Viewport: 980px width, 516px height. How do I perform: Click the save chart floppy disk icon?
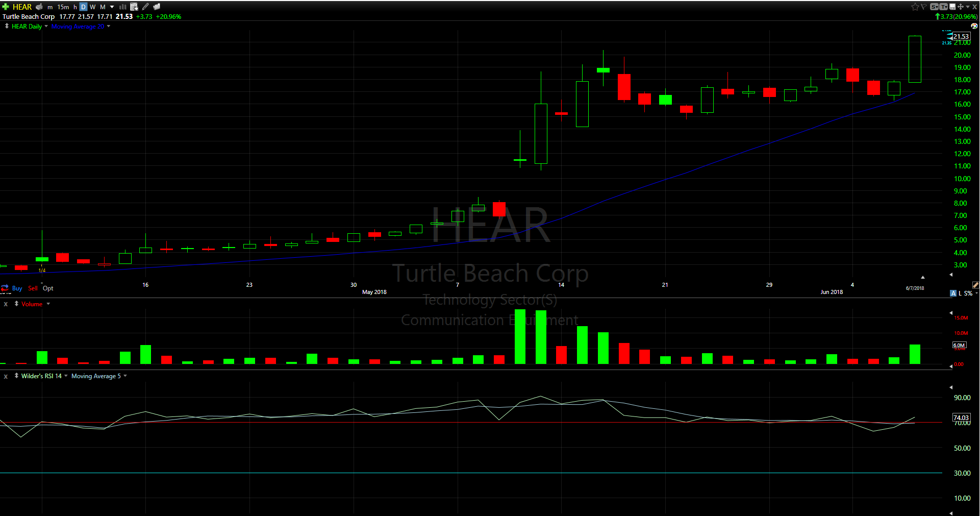[952, 7]
